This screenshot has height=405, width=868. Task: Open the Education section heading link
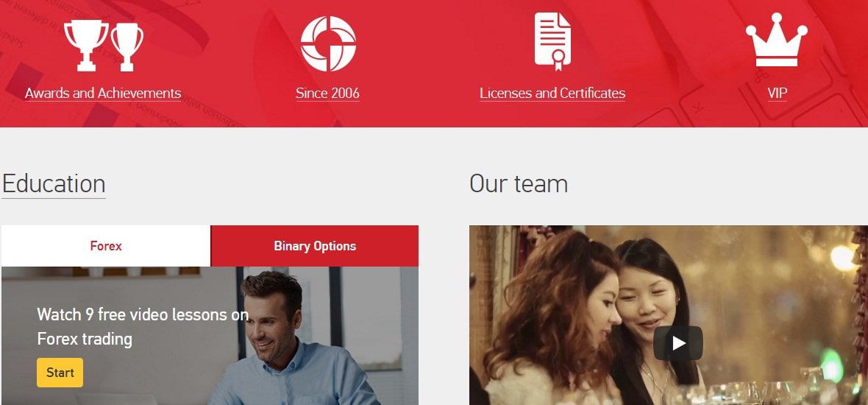coord(54,183)
